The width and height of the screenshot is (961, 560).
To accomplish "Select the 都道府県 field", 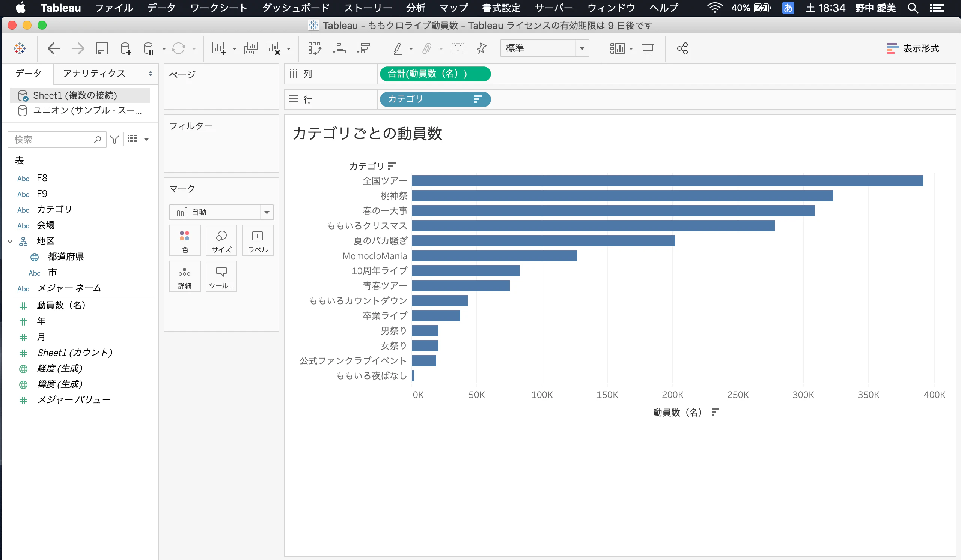I will tap(66, 257).
